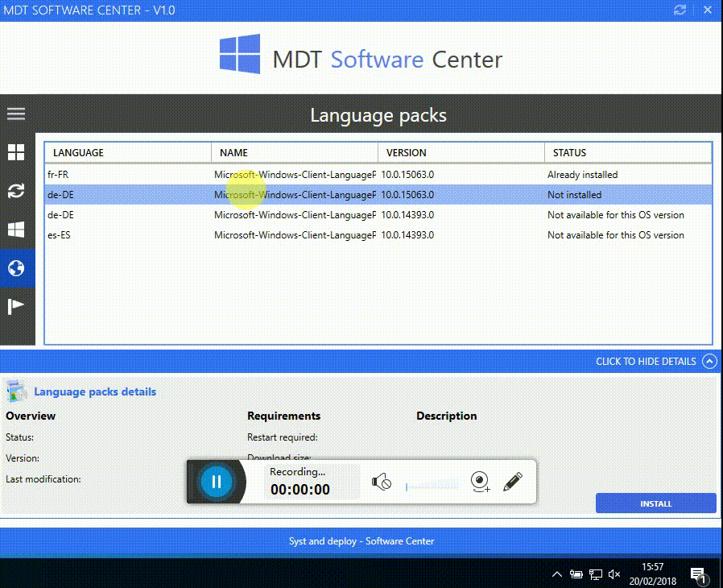This screenshot has width=723, height=588.
Task: Open the updates refresh icon in sidebar
Action: coord(16,191)
